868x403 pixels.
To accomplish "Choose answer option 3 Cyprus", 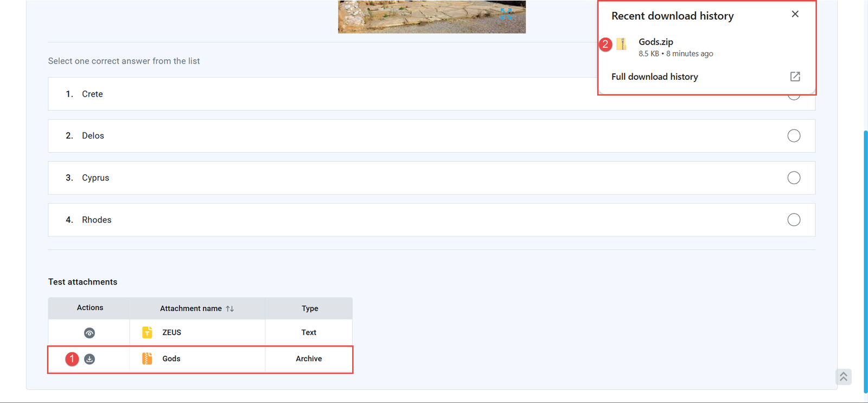I will tap(431, 178).
